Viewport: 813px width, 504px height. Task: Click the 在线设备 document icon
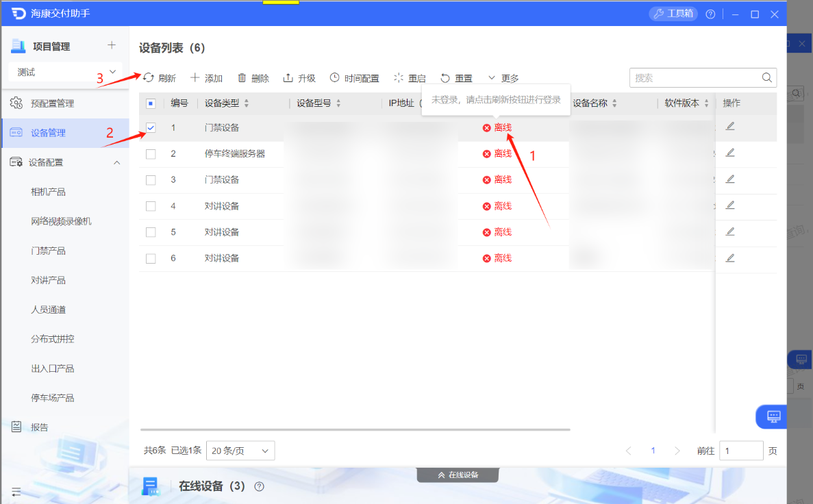151,486
